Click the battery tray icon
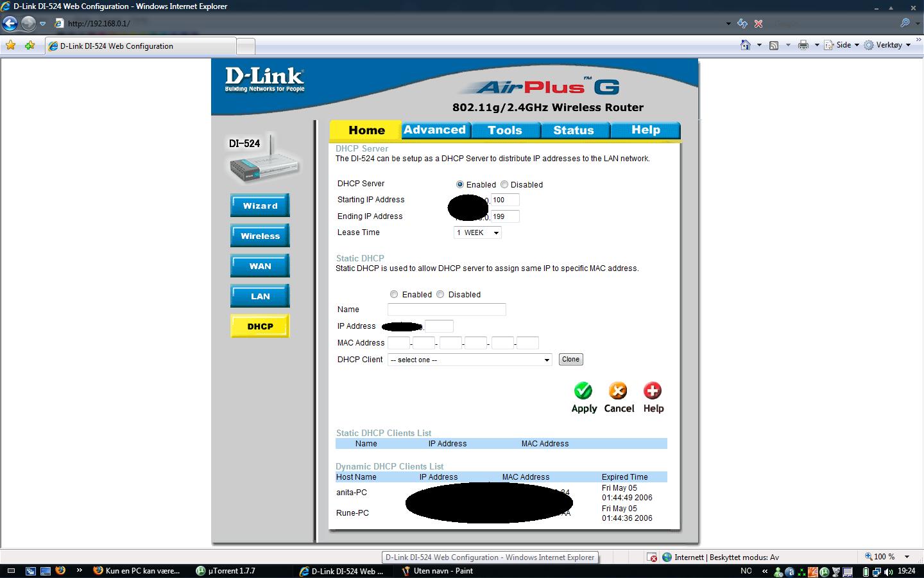The image size is (924, 578). [866, 571]
